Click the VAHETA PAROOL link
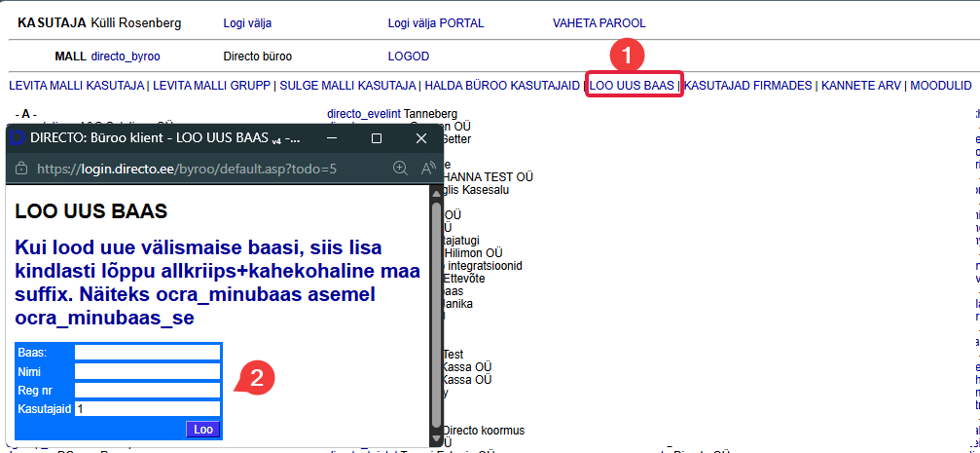 click(x=599, y=22)
